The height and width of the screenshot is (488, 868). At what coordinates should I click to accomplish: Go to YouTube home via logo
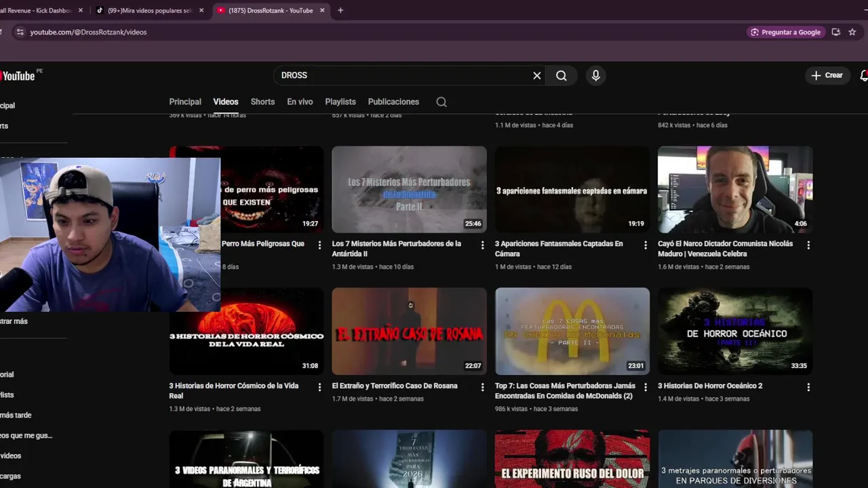[18, 76]
